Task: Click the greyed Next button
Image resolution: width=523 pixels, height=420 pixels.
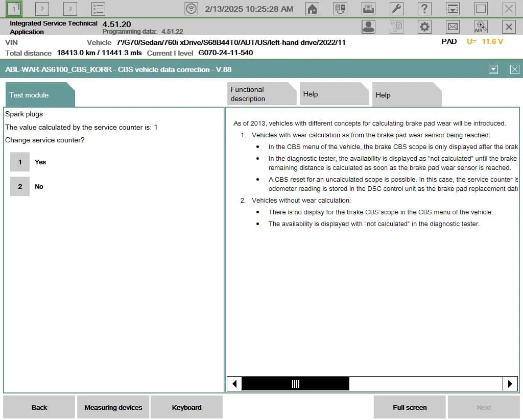Action: coord(484,407)
